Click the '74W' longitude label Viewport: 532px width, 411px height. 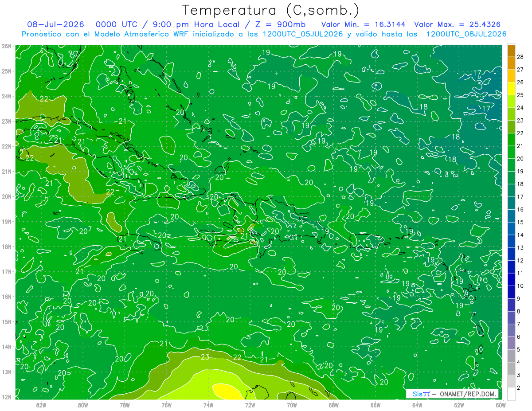click(208, 405)
